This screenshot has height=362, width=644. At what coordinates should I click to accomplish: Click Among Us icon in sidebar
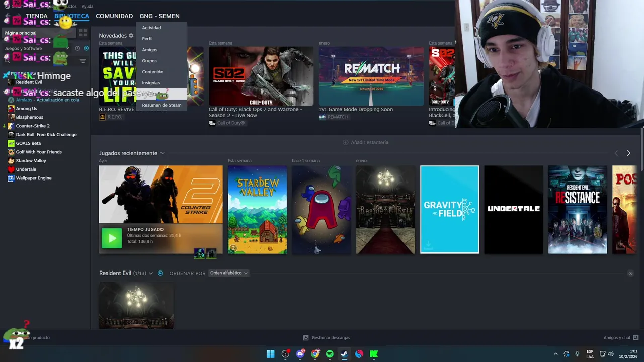11,108
